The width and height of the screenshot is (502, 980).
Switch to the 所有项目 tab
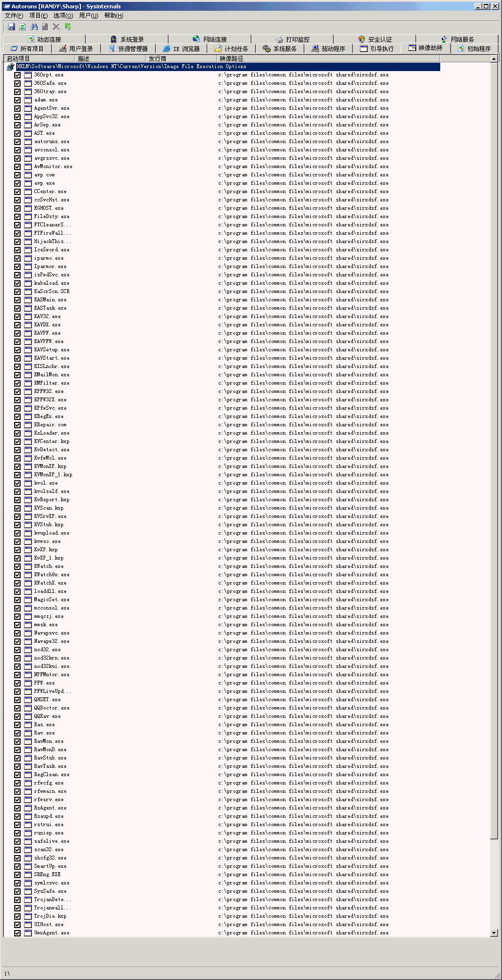pyautogui.click(x=27, y=49)
